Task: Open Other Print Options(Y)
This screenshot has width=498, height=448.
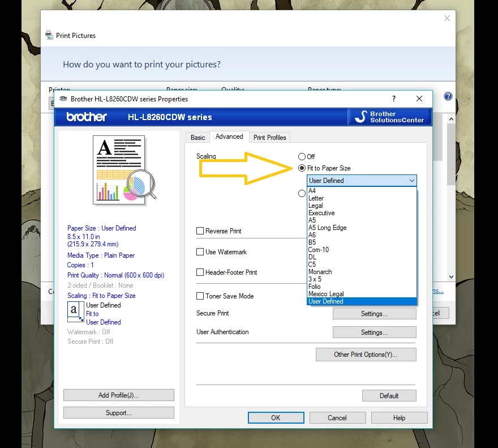Action: tap(366, 355)
